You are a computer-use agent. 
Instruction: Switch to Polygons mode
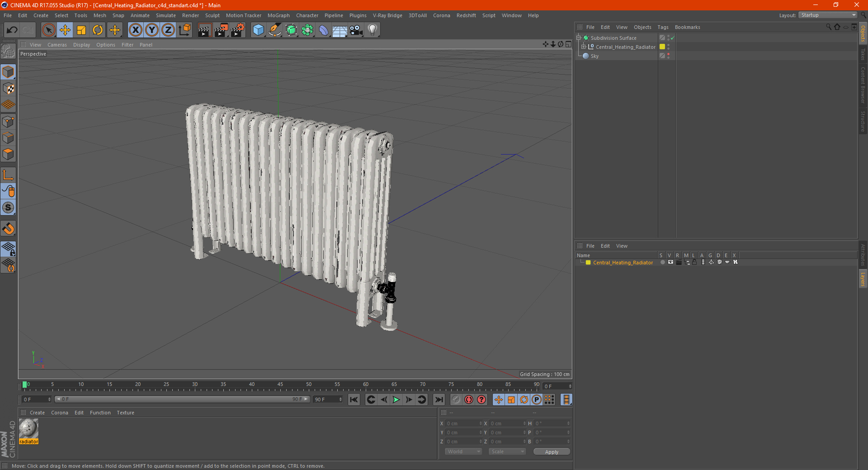pyautogui.click(x=8, y=154)
